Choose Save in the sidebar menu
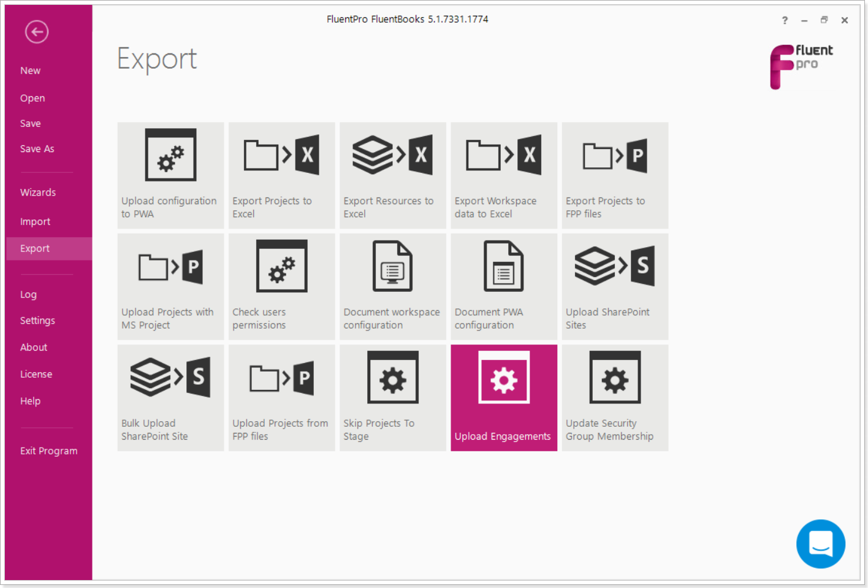Screen dimensions: 868x588 30,123
